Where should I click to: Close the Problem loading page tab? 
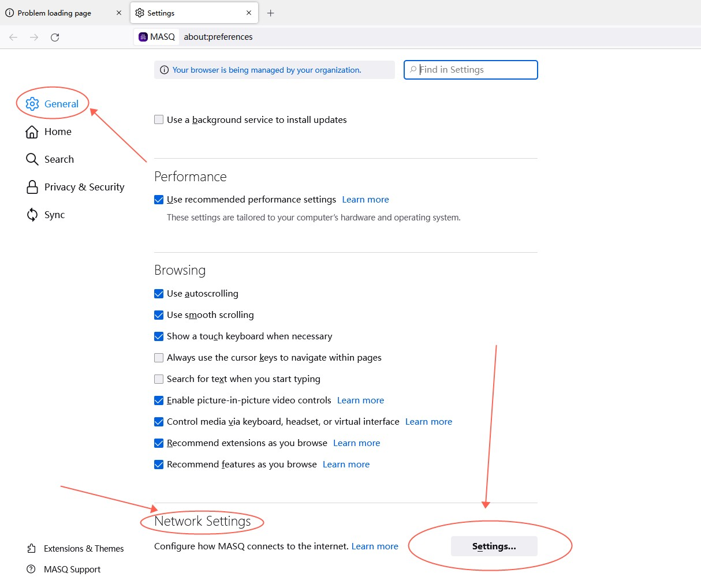pos(119,13)
